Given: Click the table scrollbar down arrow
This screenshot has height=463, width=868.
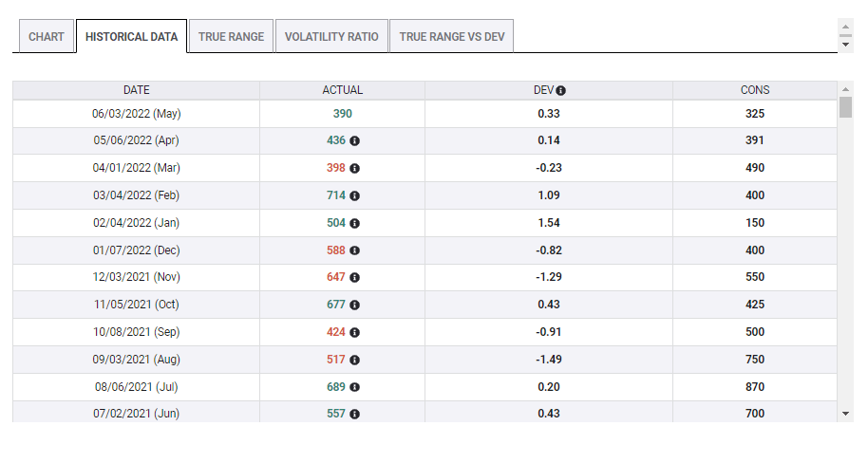Looking at the screenshot, I should (845, 414).
